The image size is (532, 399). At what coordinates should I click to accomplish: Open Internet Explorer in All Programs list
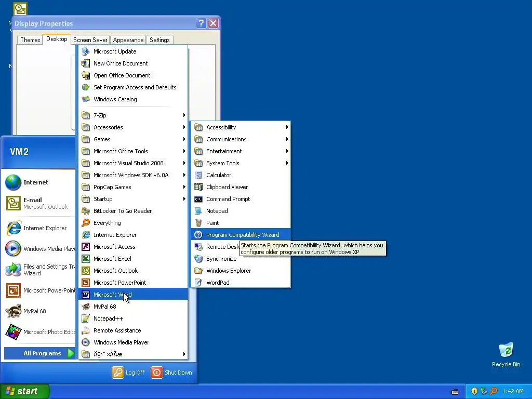point(133,235)
